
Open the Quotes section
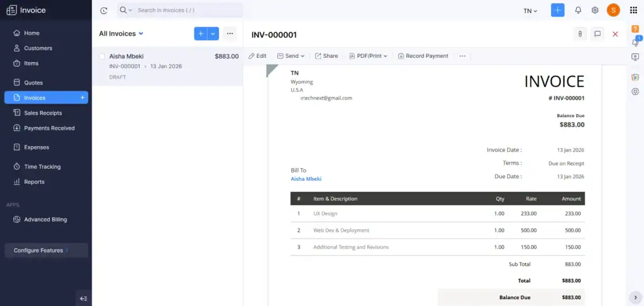tap(46, 82)
